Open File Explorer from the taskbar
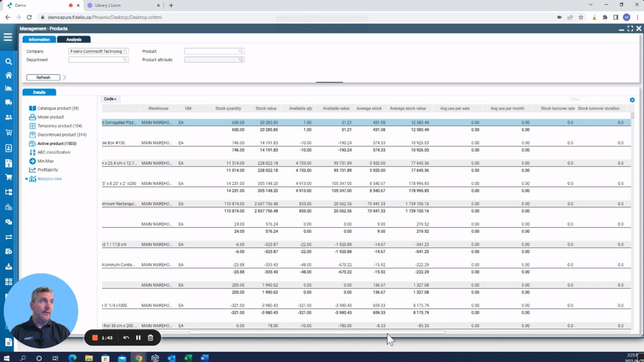644x362 pixels. point(89,358)
